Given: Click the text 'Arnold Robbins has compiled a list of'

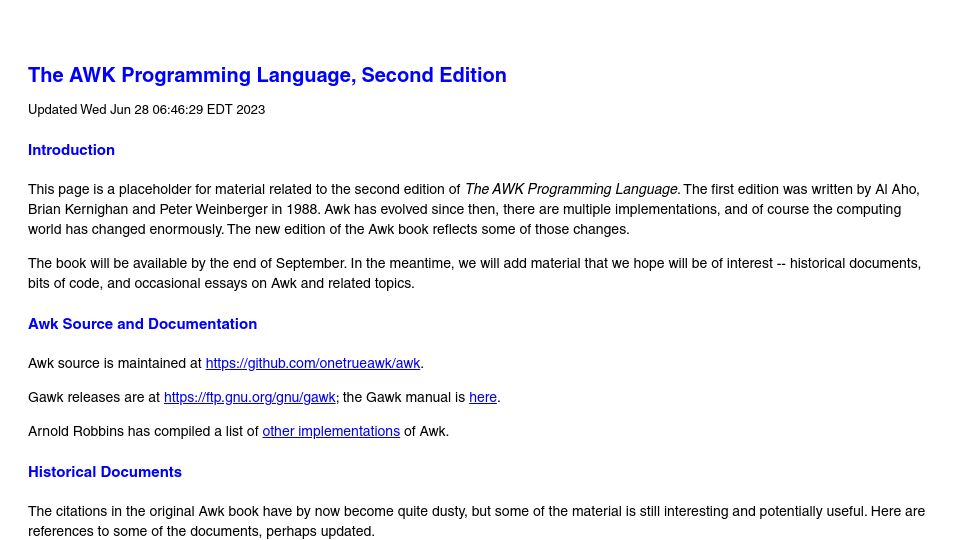Looking at the screenshot, I should 143,431.
